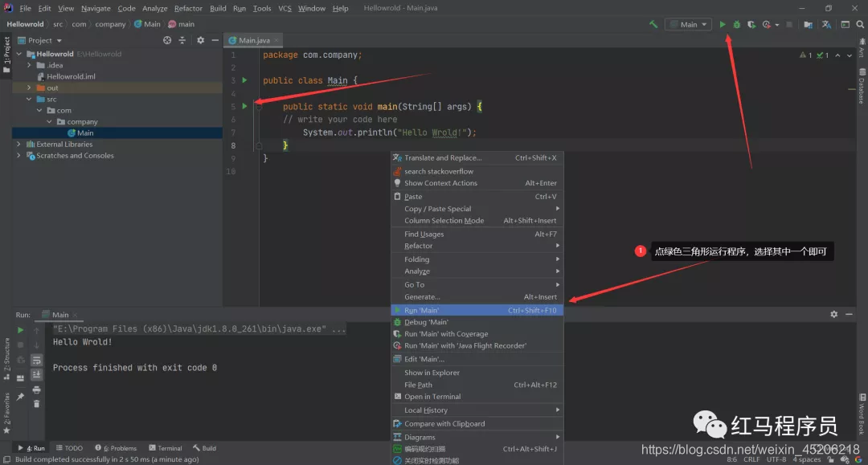Open the Project view selector dropdown
The image size is (868, 465).
40,40
